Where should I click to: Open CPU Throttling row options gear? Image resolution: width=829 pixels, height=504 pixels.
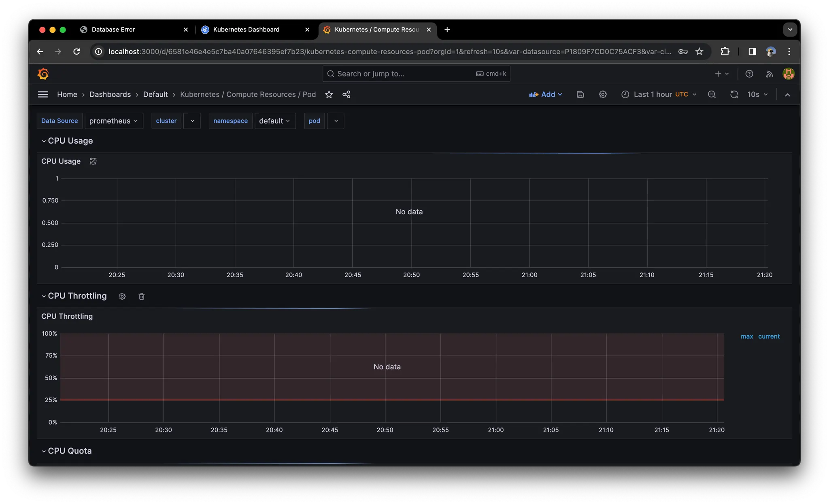click(x=122, y=296)
